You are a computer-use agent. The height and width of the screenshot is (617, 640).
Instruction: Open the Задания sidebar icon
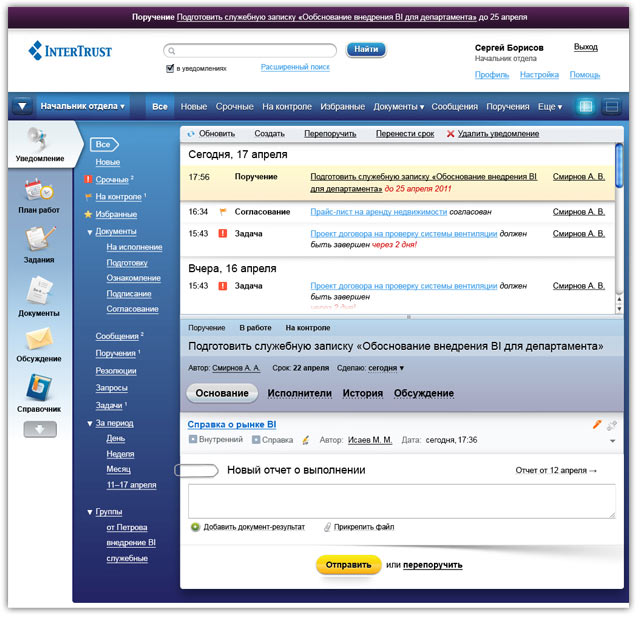pos(39,242)
